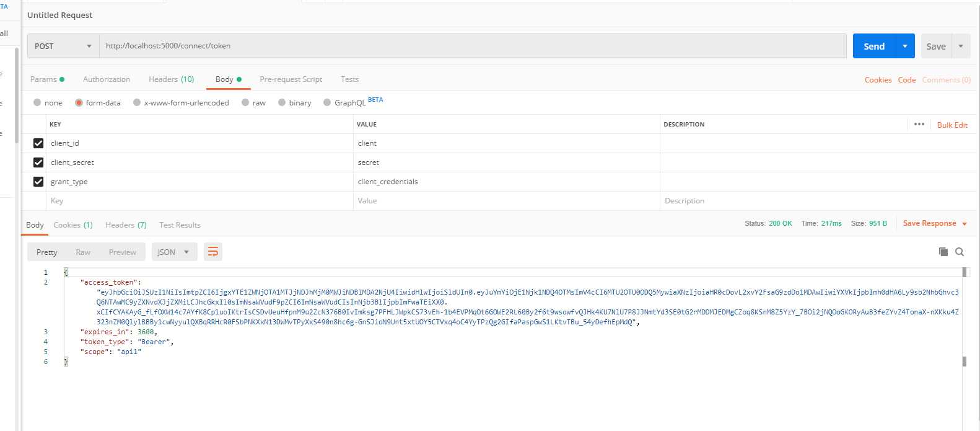Open the three-dots column options menu

919,124
